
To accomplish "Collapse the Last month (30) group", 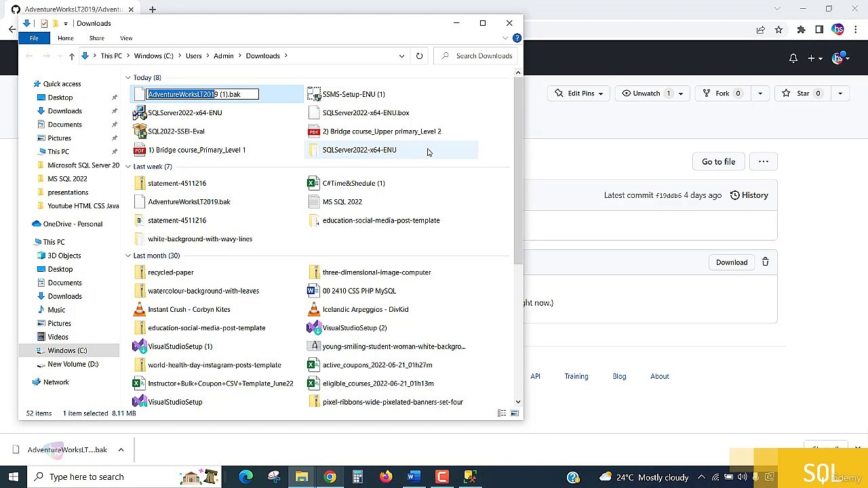I will click(x=127, y=256).
